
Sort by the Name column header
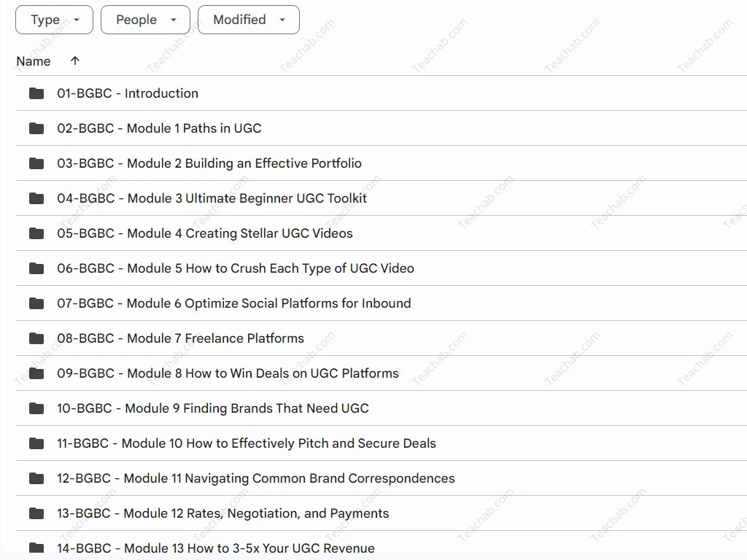34,61
